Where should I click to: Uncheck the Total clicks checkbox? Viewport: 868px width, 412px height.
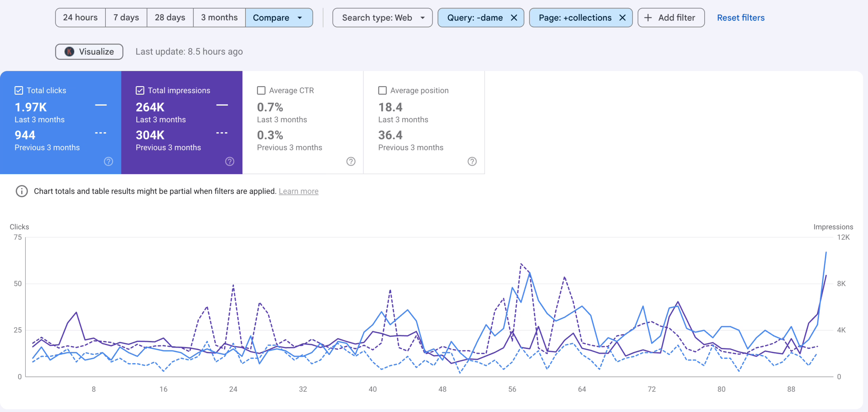(19, 90)
